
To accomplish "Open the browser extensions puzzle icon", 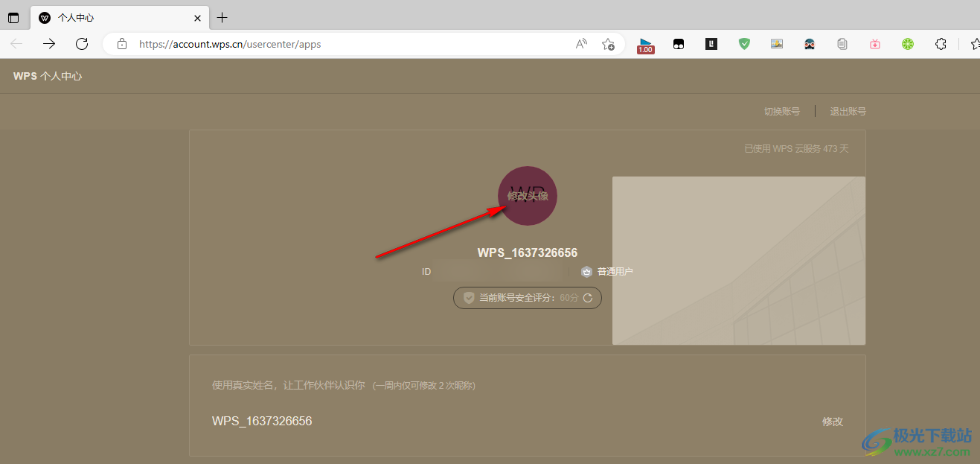I will 941,44.
